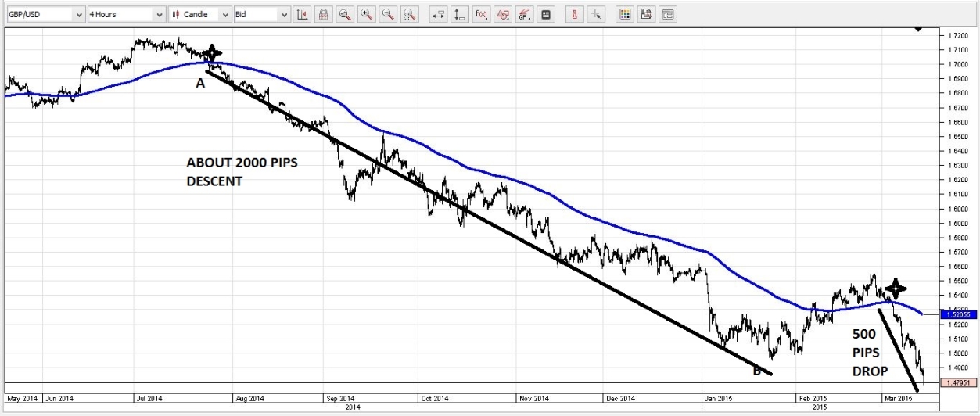
Task: Click the zoom in magnifier
Action: point(365,14)
